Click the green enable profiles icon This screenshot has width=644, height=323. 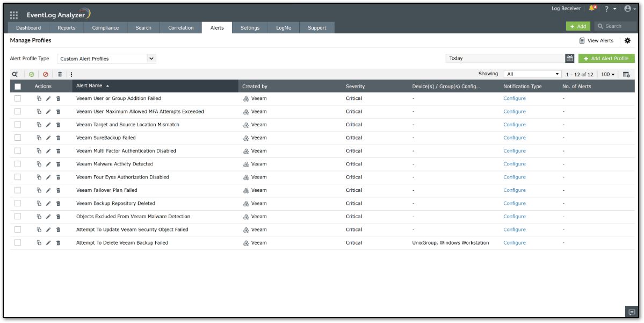pos(32,74)
